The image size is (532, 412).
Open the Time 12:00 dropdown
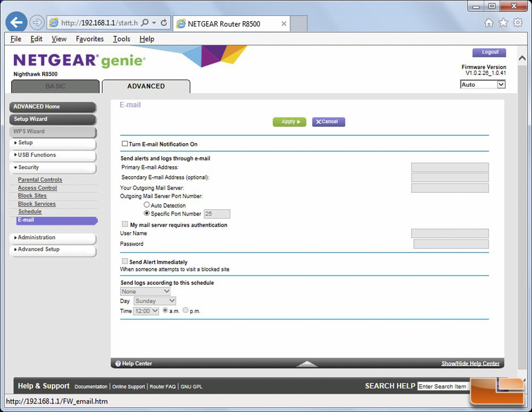pyautogui.click(x=146, y=311)
